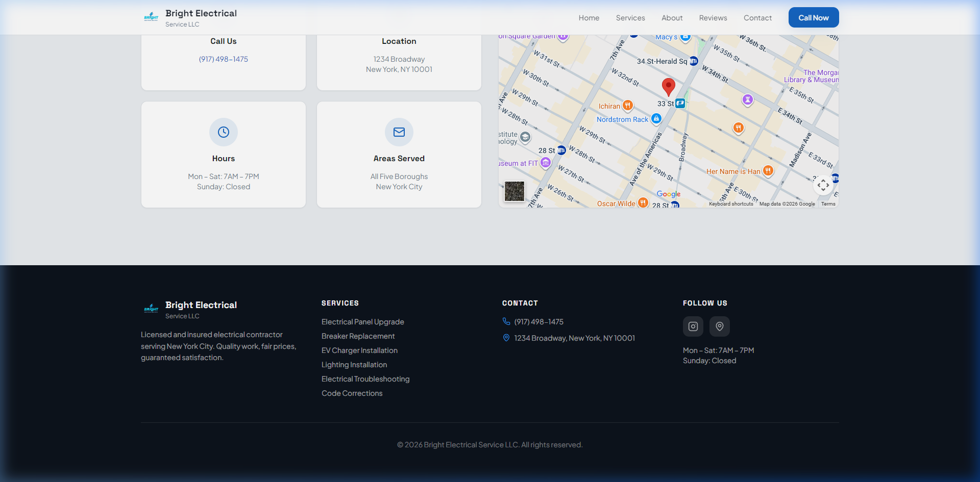Open EV Charger Installation footer link

pyautogui.click(x=359, y=350)
